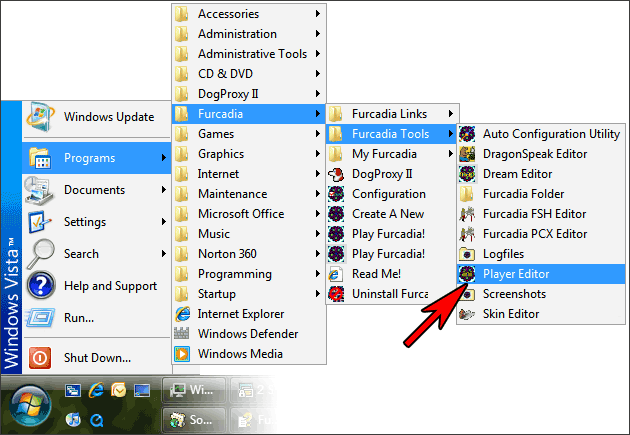The image size is (630, 435).
Task: Click the Logfiles folder icon
Action: point(467,254)
